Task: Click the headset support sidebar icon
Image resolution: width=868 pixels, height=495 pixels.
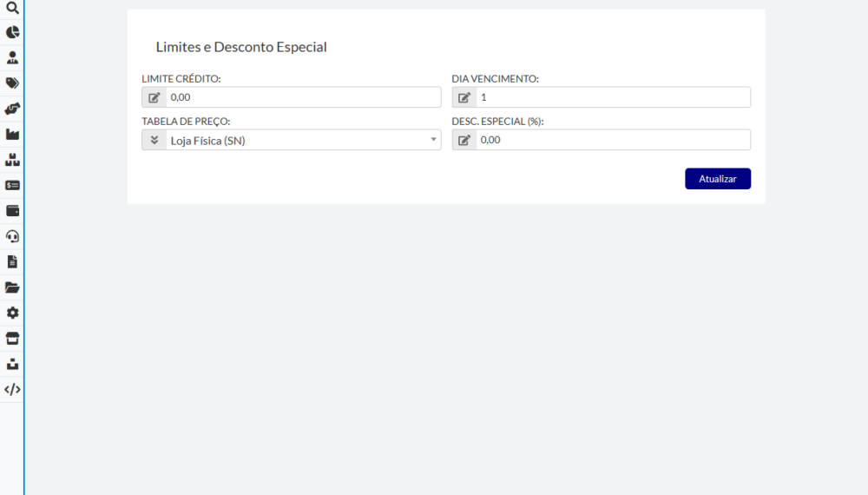Action: (12, 236)
